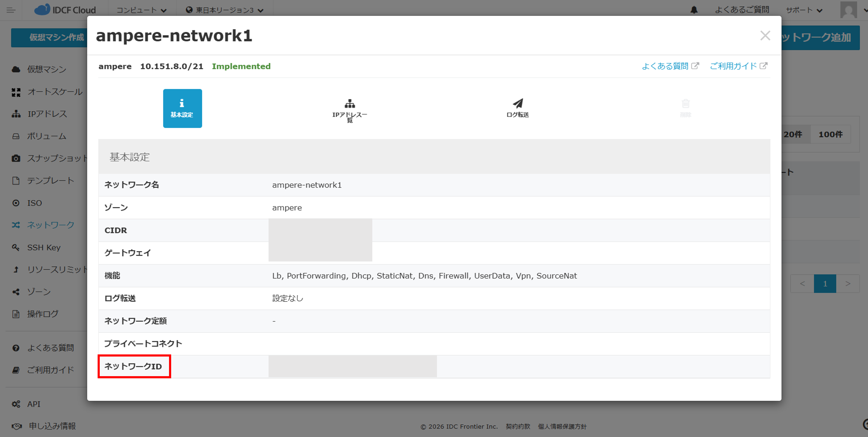The height and width of the screenshot is (437, 868).
Task: Close the ampere-network1 dialog
Action: (x=765, y=36)
